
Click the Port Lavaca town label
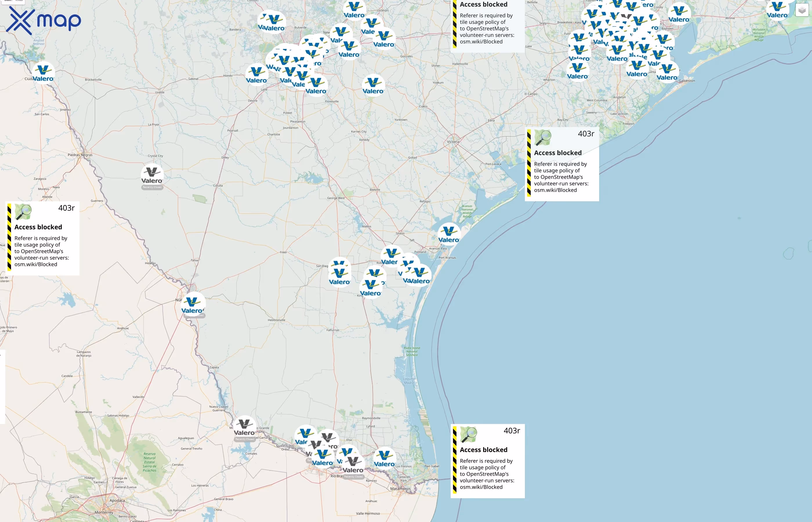pyautogui.click(x=493, y=164)
